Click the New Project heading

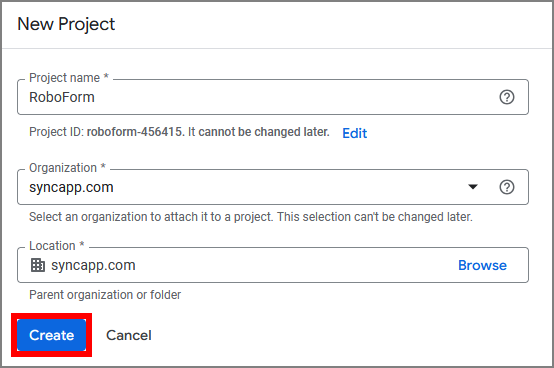[66, 24]
